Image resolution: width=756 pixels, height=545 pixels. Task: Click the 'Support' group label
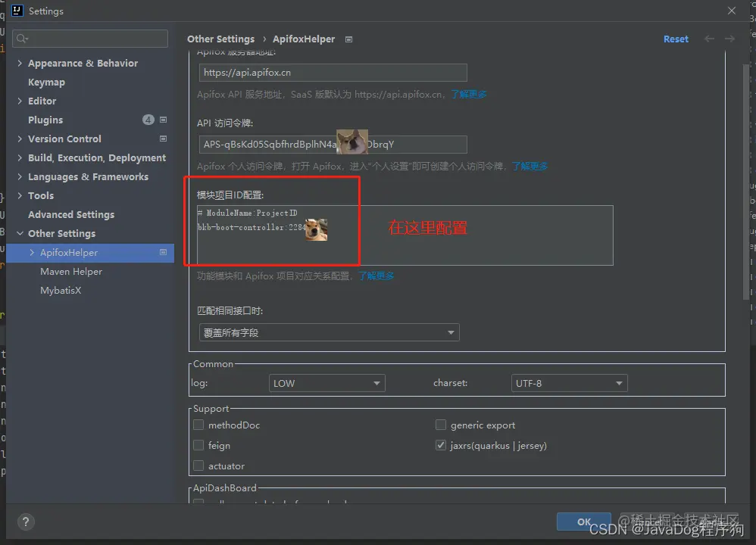point(211,409)
